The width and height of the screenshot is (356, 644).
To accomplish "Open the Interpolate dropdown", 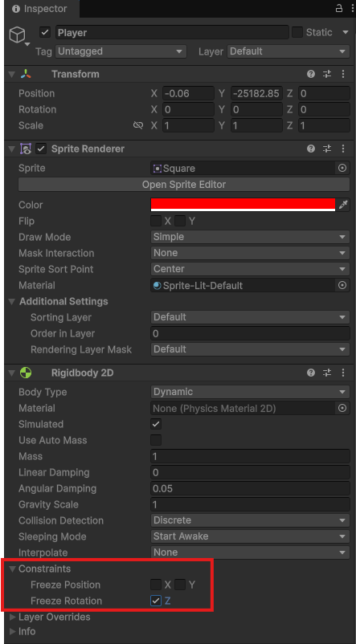I will click(x=250, y=552).
